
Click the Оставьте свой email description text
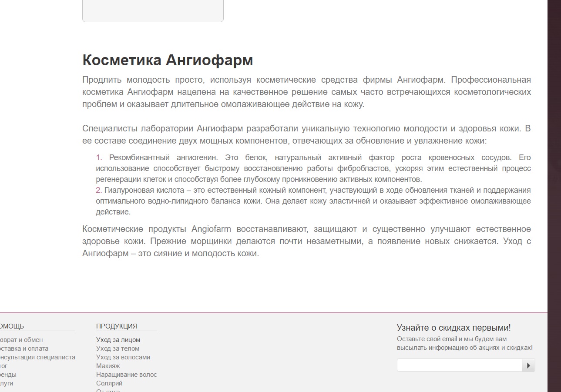click(465, 343)
